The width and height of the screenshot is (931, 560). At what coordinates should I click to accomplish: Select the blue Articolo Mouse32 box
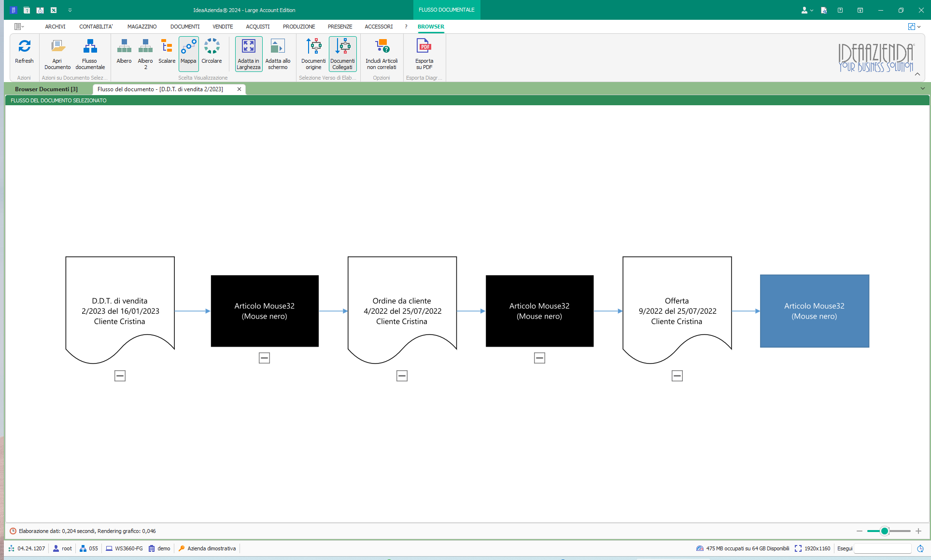815,311
